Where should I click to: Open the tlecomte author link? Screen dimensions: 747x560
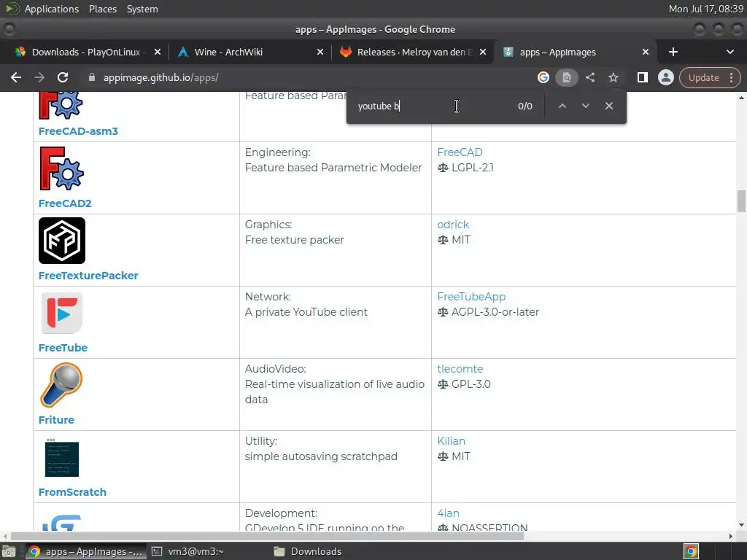click(460, 369)
